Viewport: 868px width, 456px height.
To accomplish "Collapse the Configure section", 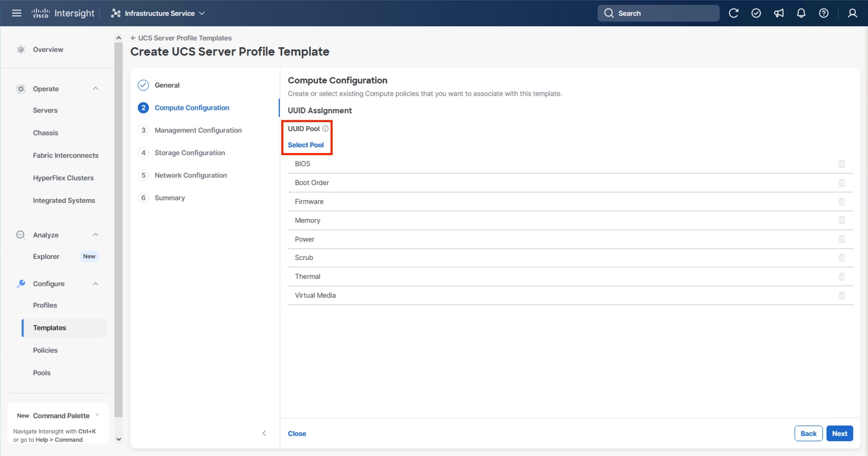I will coord(95,284).
